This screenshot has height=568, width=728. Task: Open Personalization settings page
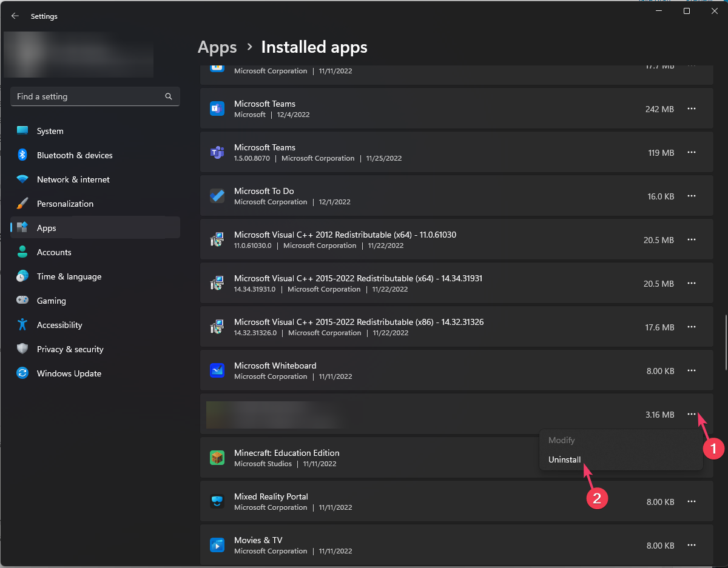95,204
